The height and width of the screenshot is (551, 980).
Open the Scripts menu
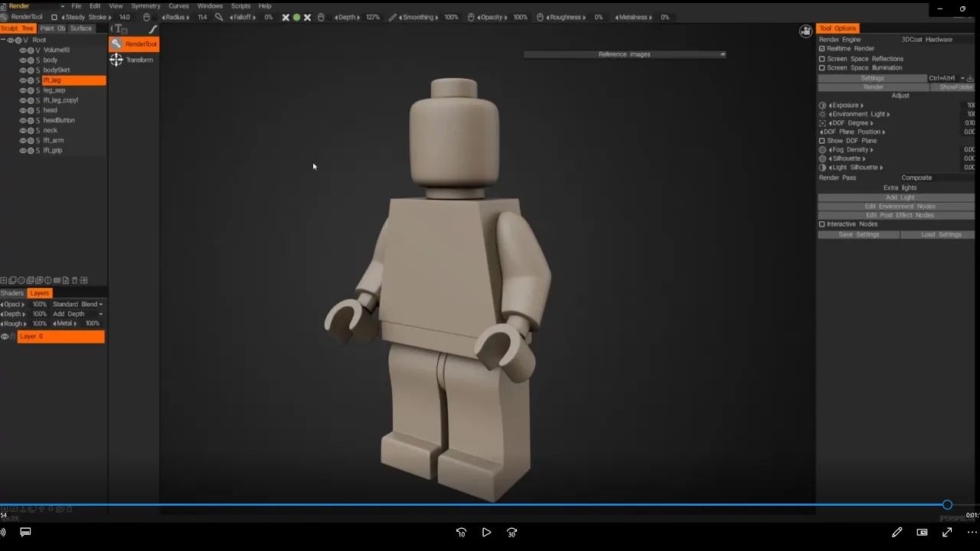(240, 6)
